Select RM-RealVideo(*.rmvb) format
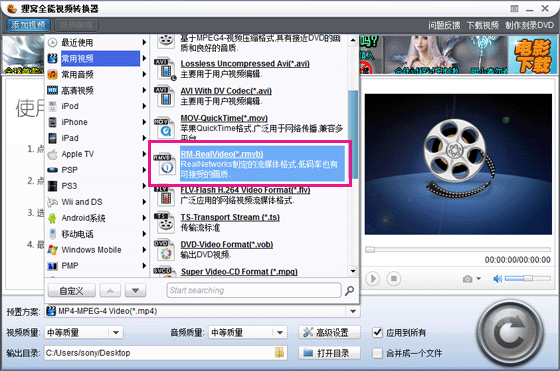Screen dimensions: 560x371 [222, 154]
